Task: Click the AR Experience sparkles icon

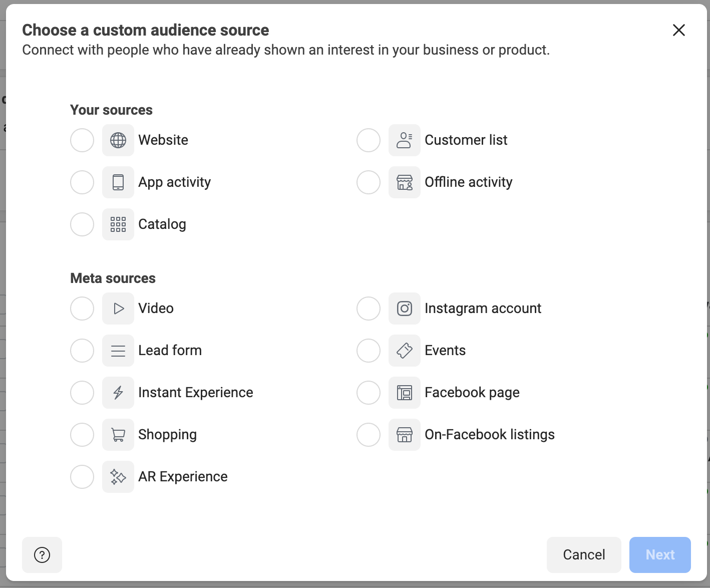Action: pos(118,477)
